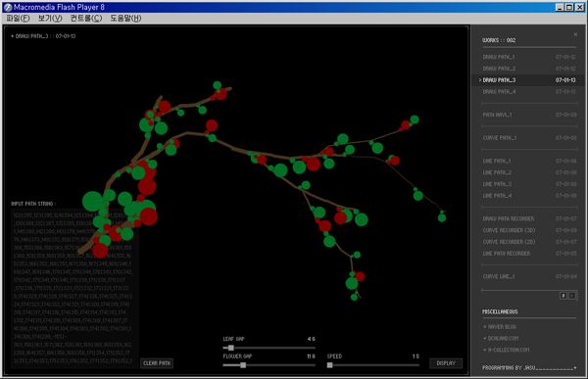Viewport: 588px width, 379px height.
Task: Minimize the Flash Player window
Action: point(560,7)
